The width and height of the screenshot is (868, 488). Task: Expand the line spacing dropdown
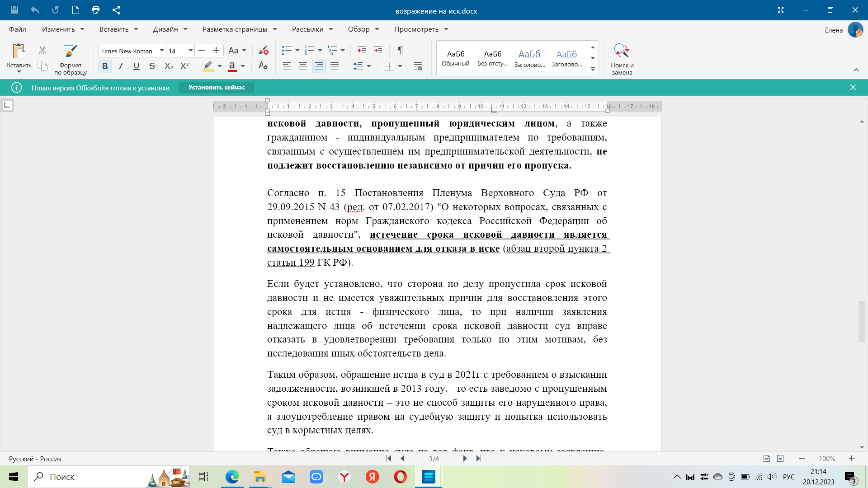click(369, 66)
